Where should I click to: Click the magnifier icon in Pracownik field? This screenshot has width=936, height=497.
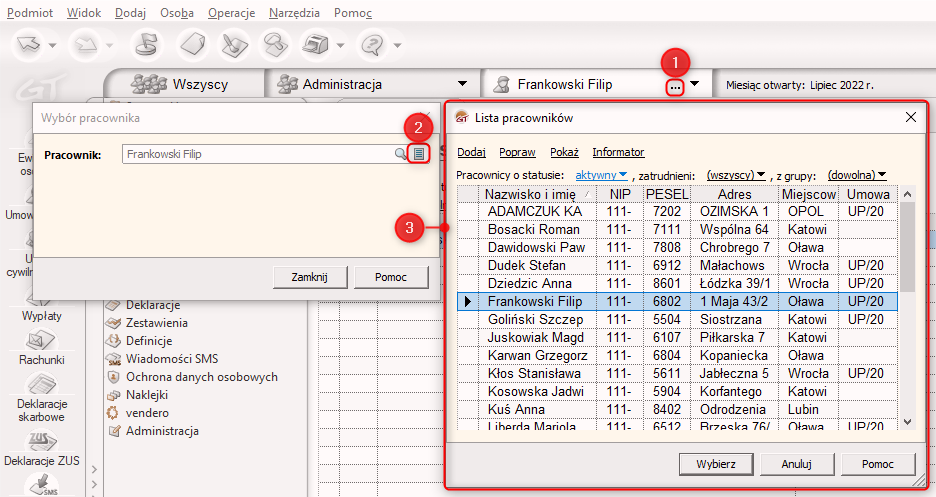pyautogui.click(x=401, y=154)
